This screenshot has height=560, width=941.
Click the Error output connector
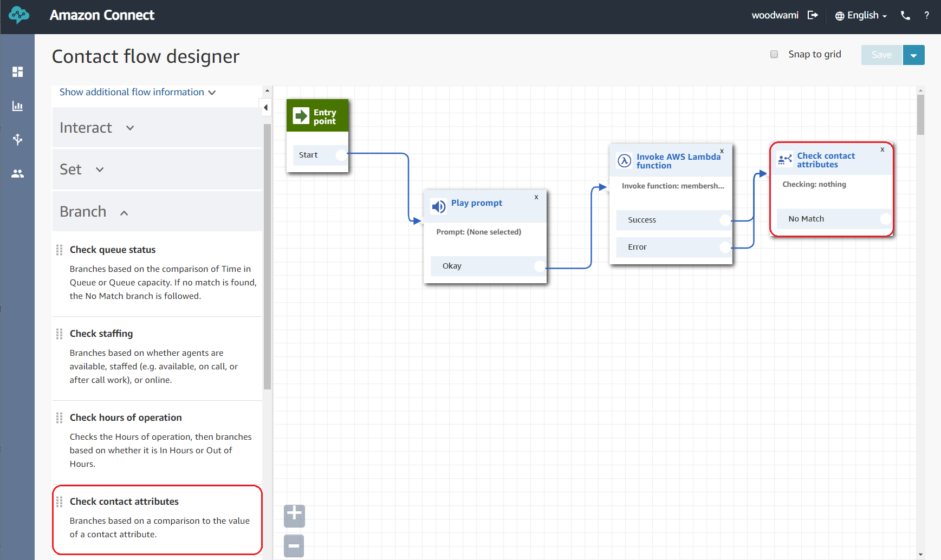pos(725,247)
